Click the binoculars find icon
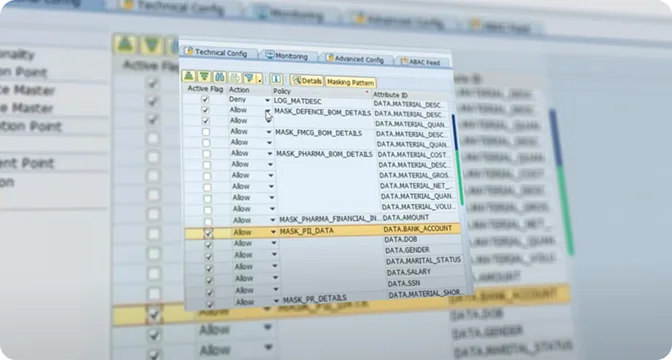 (x=219, y=77)
